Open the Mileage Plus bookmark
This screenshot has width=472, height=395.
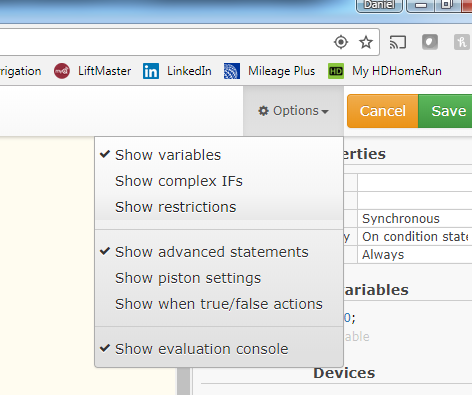tap(270, 71)
